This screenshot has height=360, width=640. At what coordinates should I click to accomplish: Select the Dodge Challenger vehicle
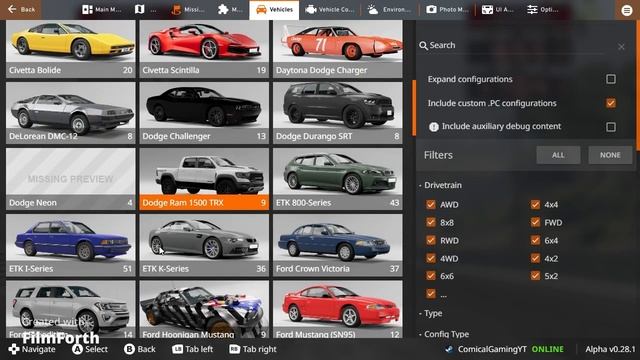(x=204, y=113)
